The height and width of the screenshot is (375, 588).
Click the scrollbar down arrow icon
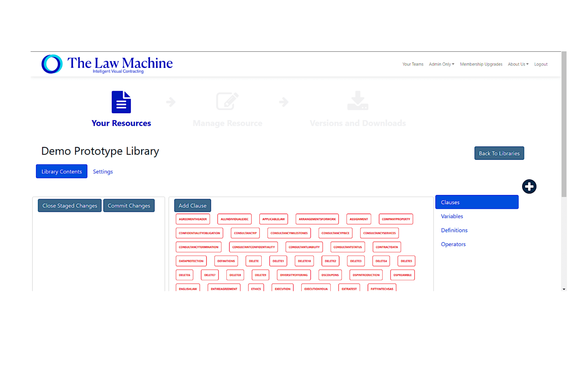pos(563,289)
